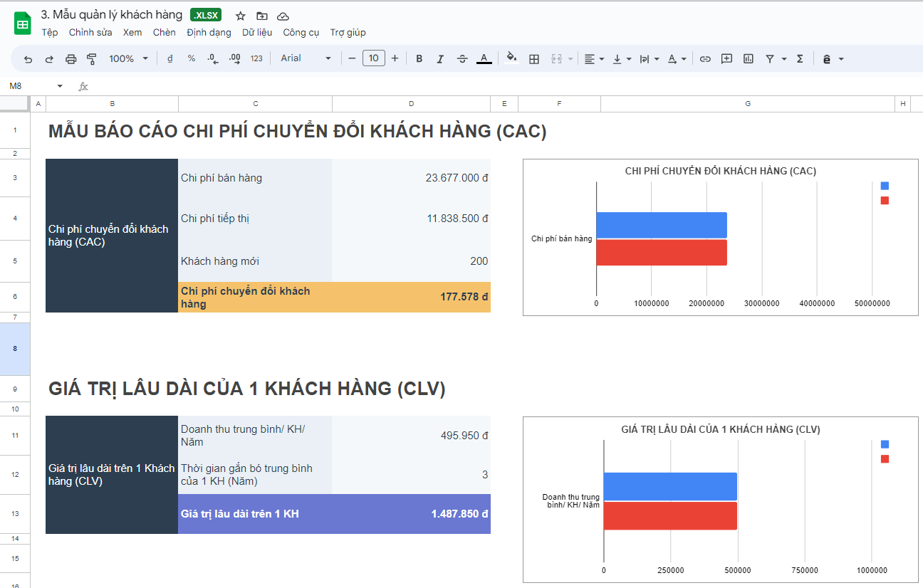Click the Move to folder icon
Viewport: 923px width, 588px height.
262,16
